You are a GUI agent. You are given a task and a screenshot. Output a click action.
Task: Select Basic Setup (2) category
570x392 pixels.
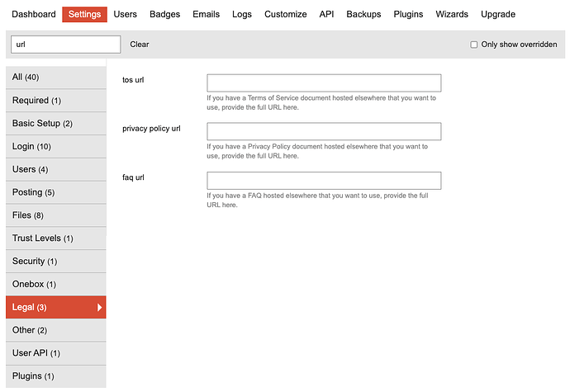pos(56,123)
